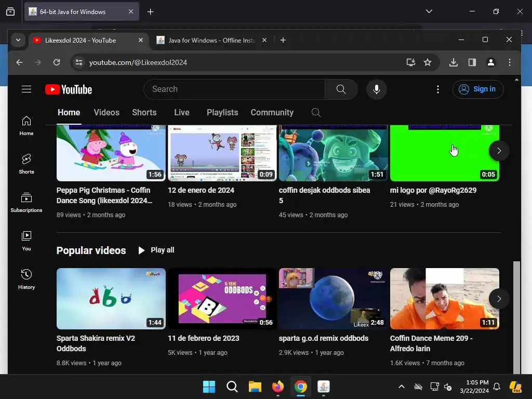This screenshot has height=399, width=532.
Task: Open Chrome tab search dropdown
Action: coord(18,40)
